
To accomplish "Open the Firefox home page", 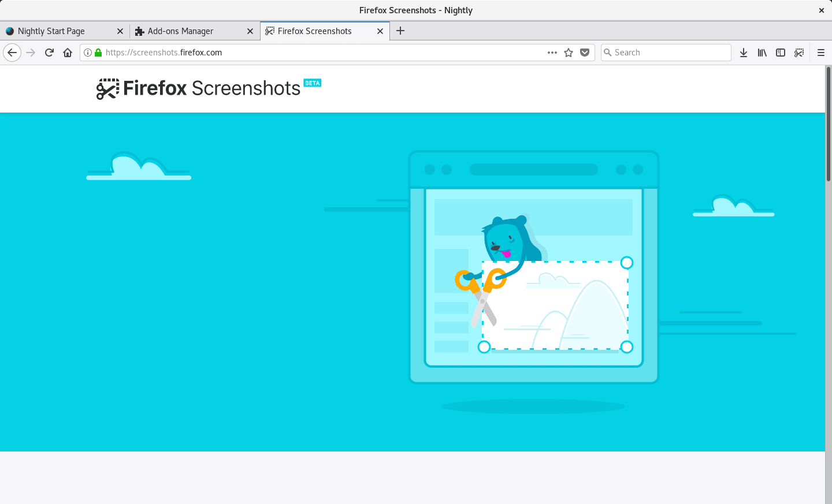I will 68,53.
